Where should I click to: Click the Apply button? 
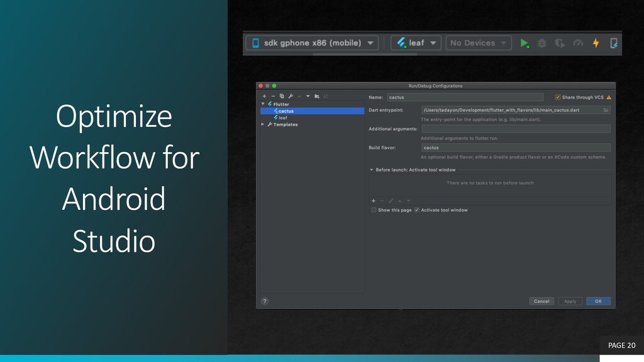(570, 301)
